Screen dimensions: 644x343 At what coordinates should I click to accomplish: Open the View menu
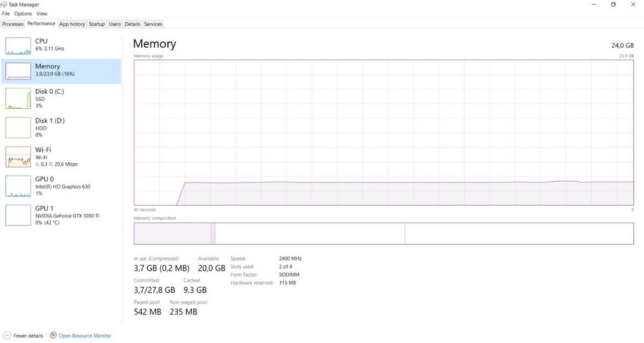coord(42,14)
